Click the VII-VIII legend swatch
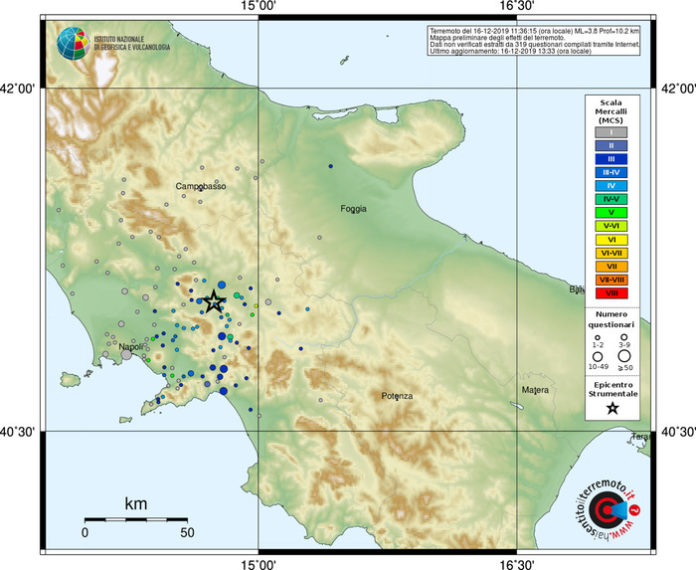Screen dimensions: 696x570 tap(611, 280)
